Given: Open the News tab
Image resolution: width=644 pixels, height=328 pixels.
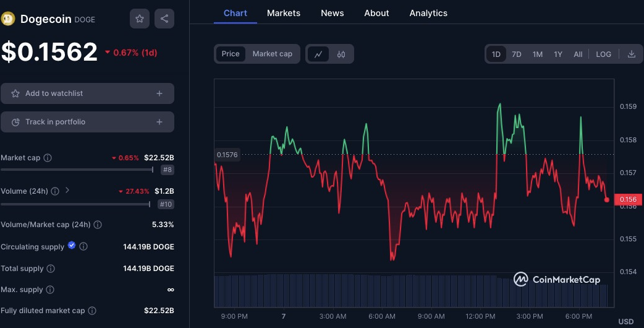Looking at the screenshot, I should [x=333, y=13].
